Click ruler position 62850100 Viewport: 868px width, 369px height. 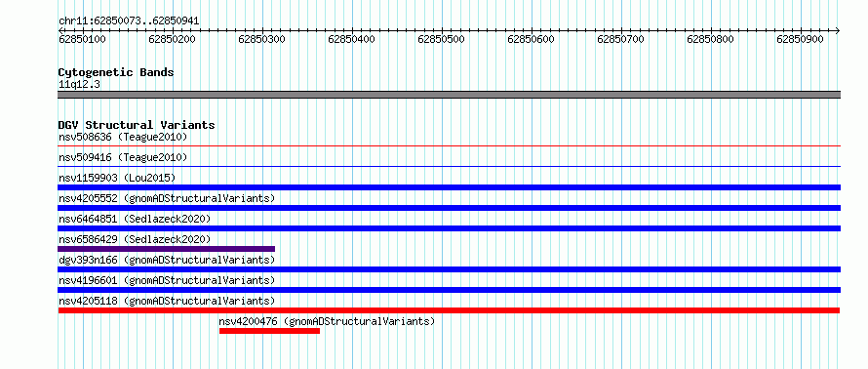click(83, 39)
